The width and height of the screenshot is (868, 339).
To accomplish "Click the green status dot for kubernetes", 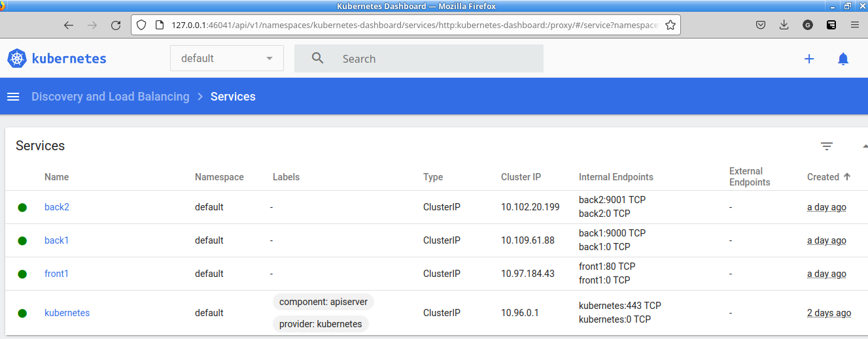I will 22,314.
